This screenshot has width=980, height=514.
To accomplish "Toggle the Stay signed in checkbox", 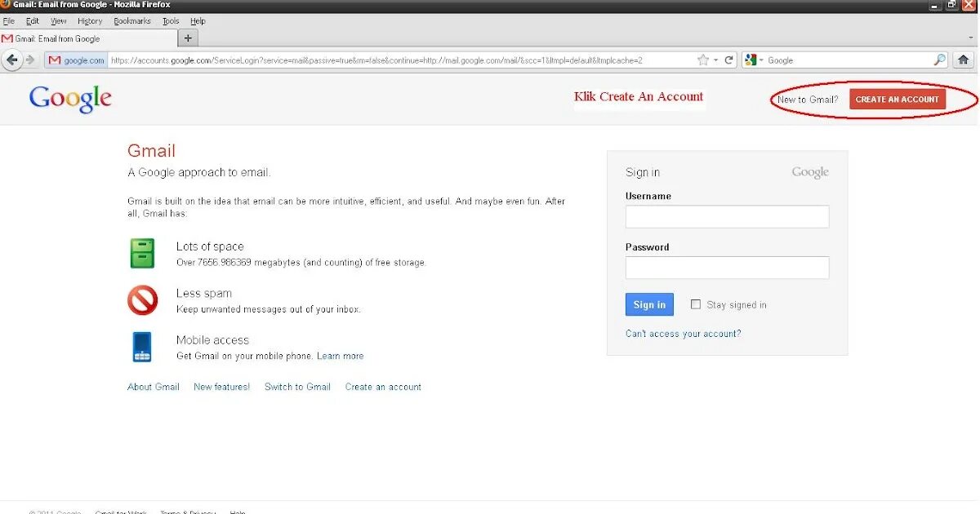I will click(696, 304).
